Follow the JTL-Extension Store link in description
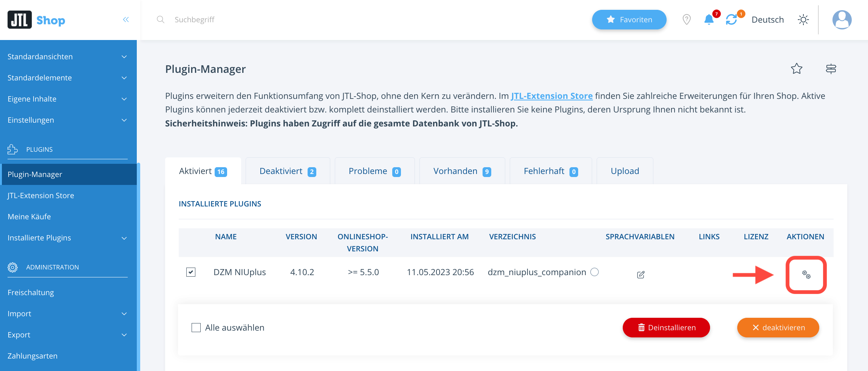Image resolution: width=868 pixels, height=371 pixels. pos(552,96)
